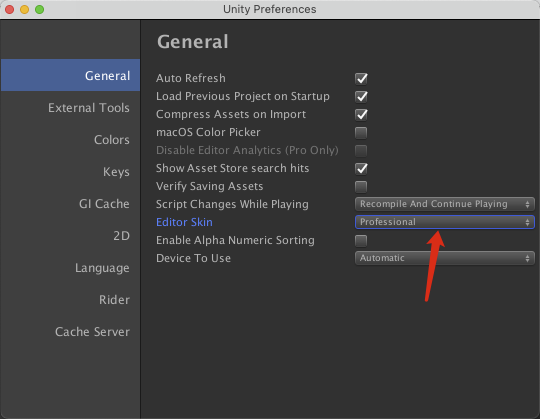Toggle Load Previous Project on Startup
Screen dimensions: 540x419
[x=361, y=96]
